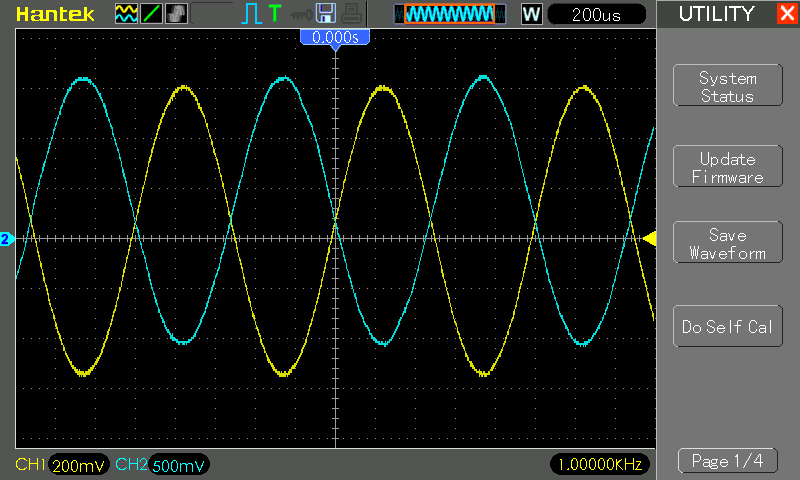
Task: Click the yellow trigger level arrow
Action: 649,239
